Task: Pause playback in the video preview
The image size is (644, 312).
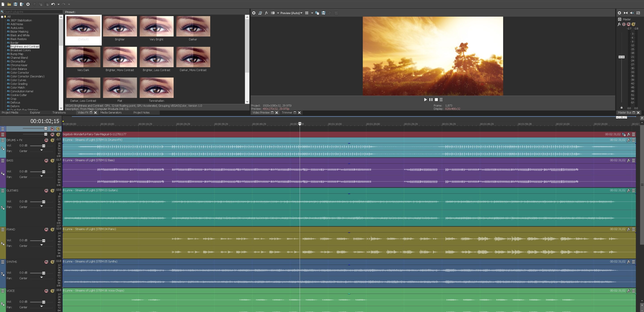Action: (x=431, y=99)
